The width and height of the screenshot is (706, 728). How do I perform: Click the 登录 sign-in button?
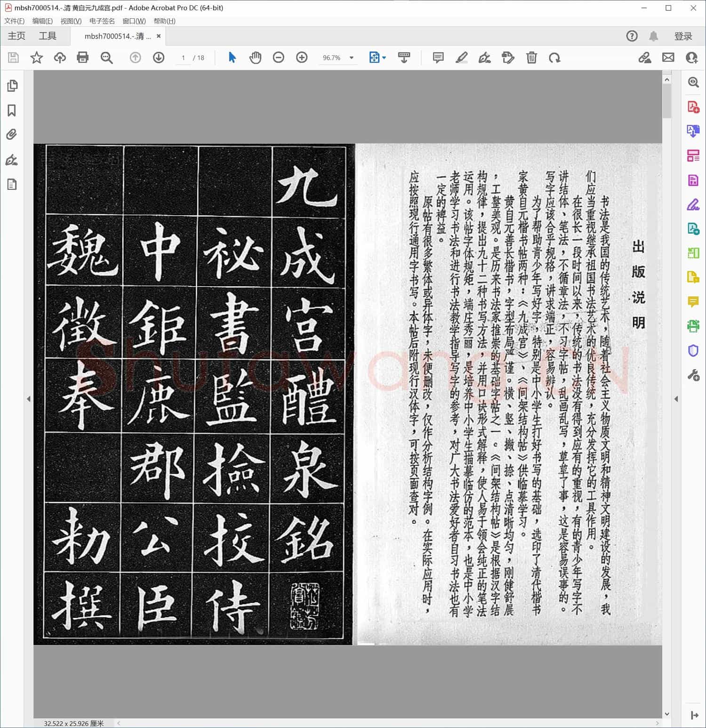684,36
